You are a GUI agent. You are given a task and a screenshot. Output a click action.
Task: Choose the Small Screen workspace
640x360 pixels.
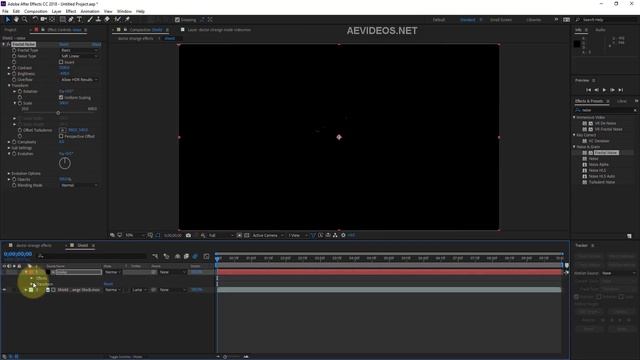pyautogui.click(x=501, y=20)
